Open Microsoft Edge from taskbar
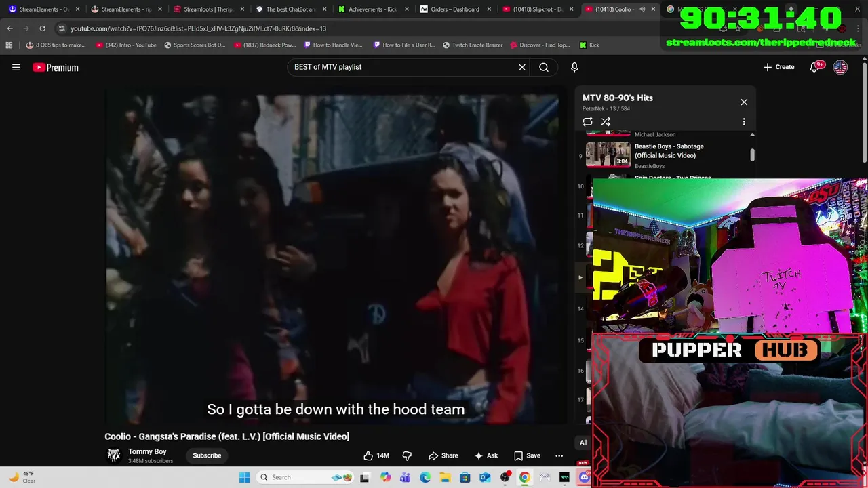 click(x=425, y=477)
